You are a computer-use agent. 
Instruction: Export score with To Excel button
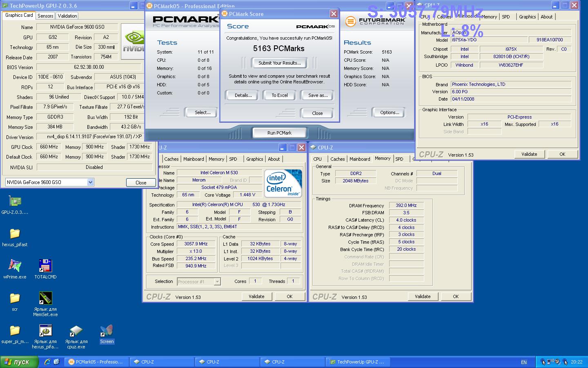click(280, 95)
